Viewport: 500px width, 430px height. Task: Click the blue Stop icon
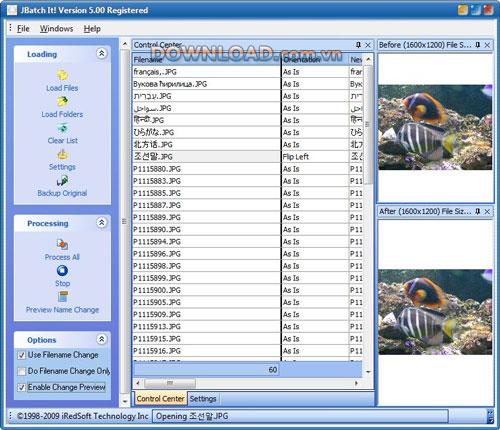click(62, 271)
